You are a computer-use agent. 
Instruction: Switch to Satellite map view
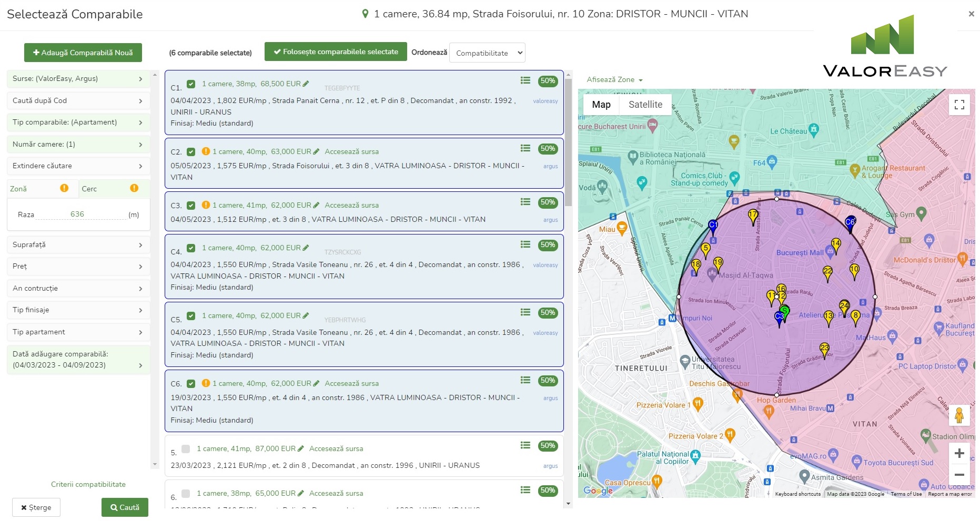pos(645,105)
